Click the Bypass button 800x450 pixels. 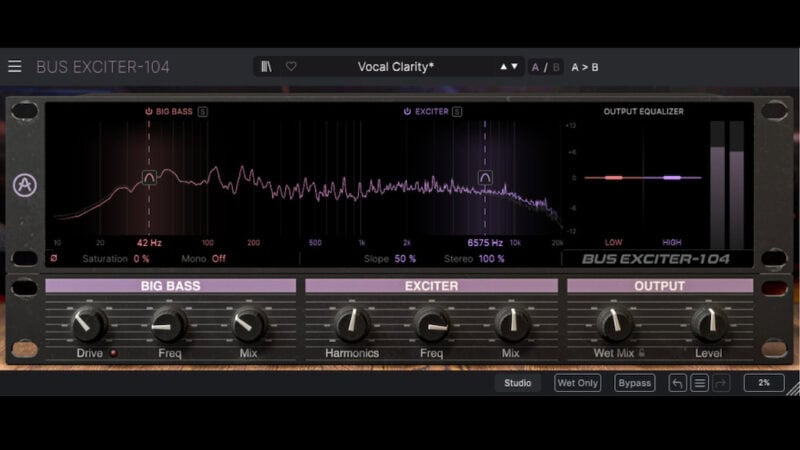[x=635, y=383]
